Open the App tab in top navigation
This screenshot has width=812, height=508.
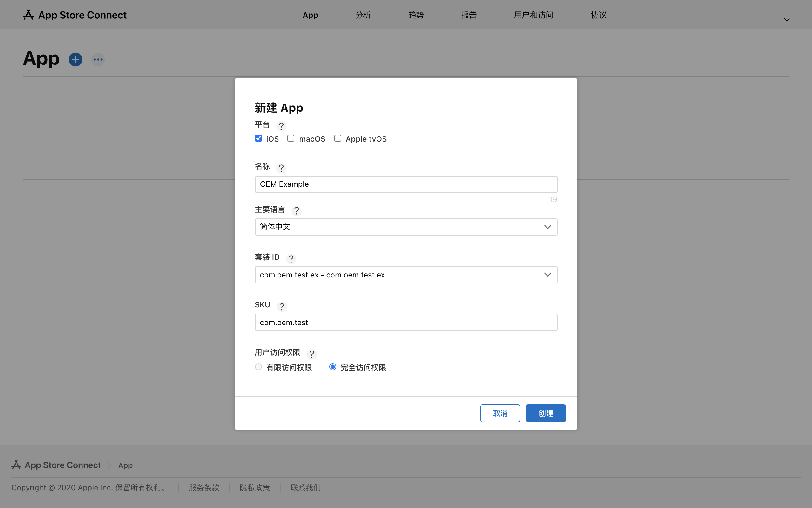pyautogui.click(x=310, y=15)
